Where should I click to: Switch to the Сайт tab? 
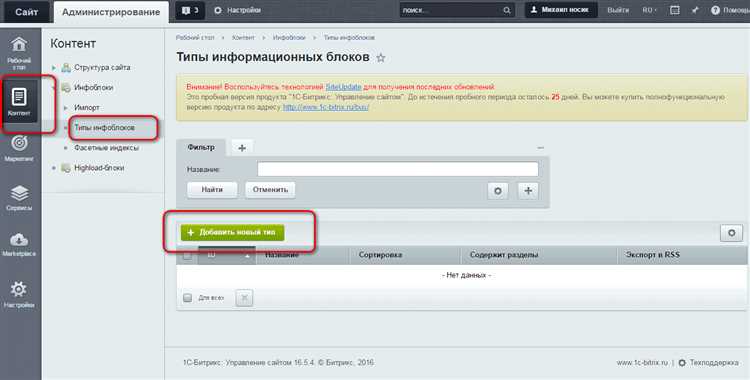(26, 12)
